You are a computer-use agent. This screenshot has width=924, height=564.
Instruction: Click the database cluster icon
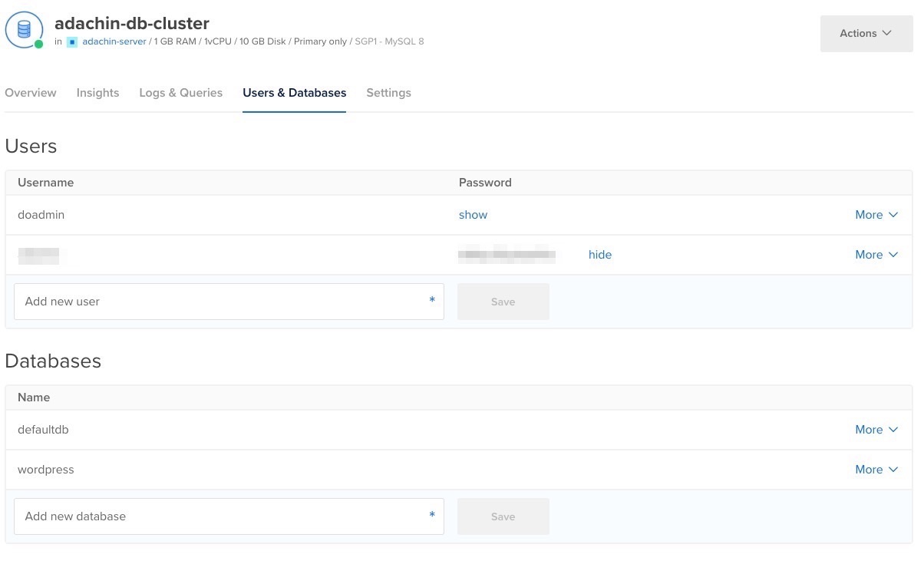24,29
